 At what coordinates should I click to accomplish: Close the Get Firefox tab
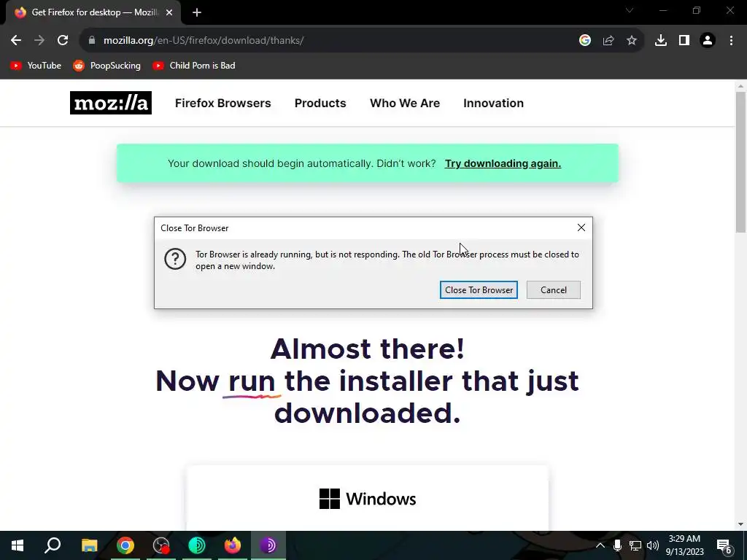pos(169,12)
